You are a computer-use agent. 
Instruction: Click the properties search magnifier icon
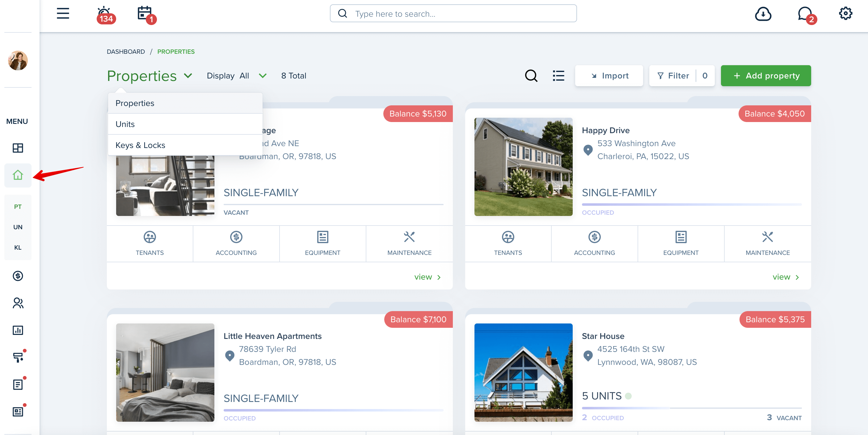point(531,76)
